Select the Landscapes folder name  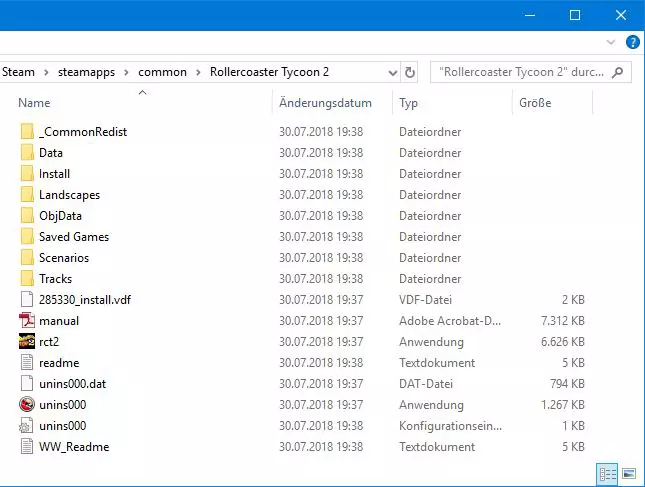pyautogui.click(x=70, y=195)
